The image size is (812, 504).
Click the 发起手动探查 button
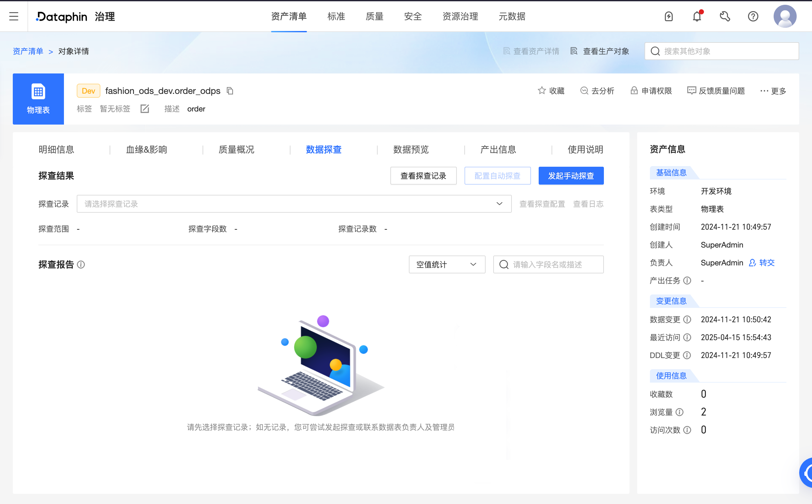click(x=571, y=176)
